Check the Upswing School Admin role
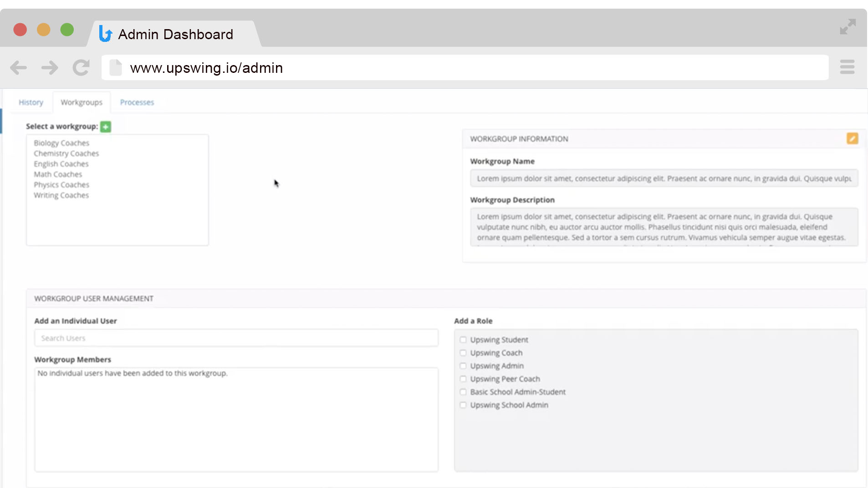This screenshot has height=488, width=868. [x=463, y=405]
